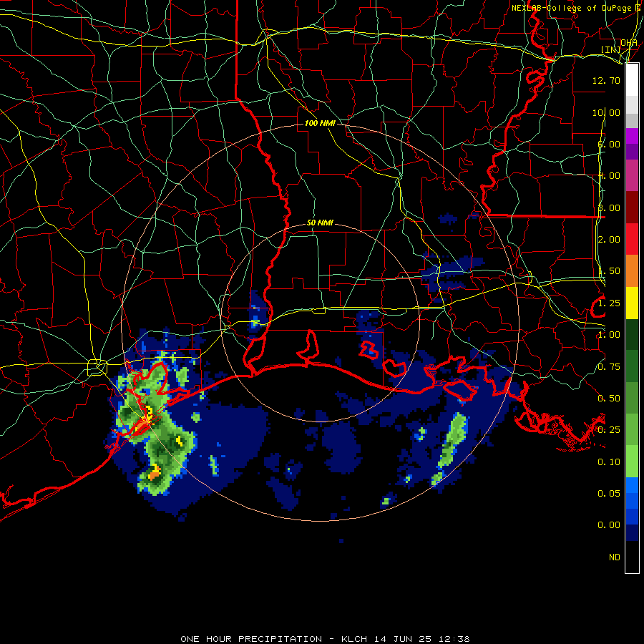Click the 0.50 legend value
644x644 pixels.
609,399
